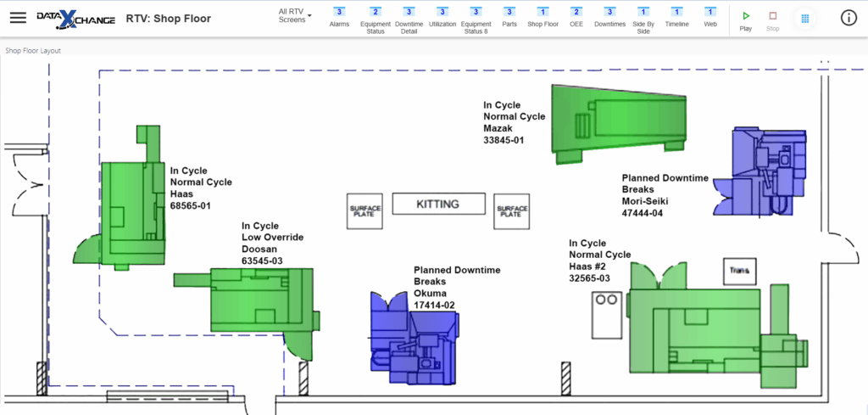Image resolution: width=868 pixels, height=415 pixels.
Task: Click the KITTING table box
Action: [438, 204]
